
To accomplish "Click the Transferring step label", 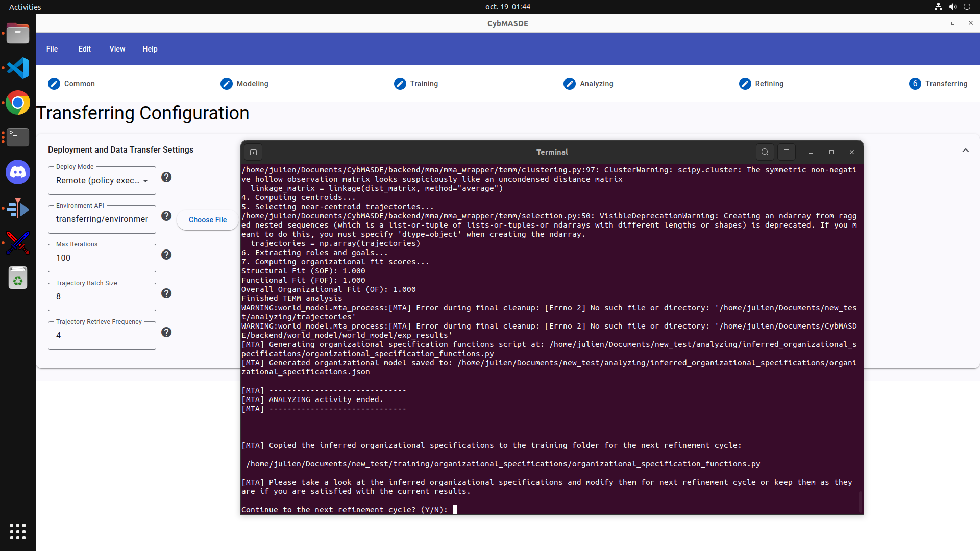I will [x=946, y=84].
